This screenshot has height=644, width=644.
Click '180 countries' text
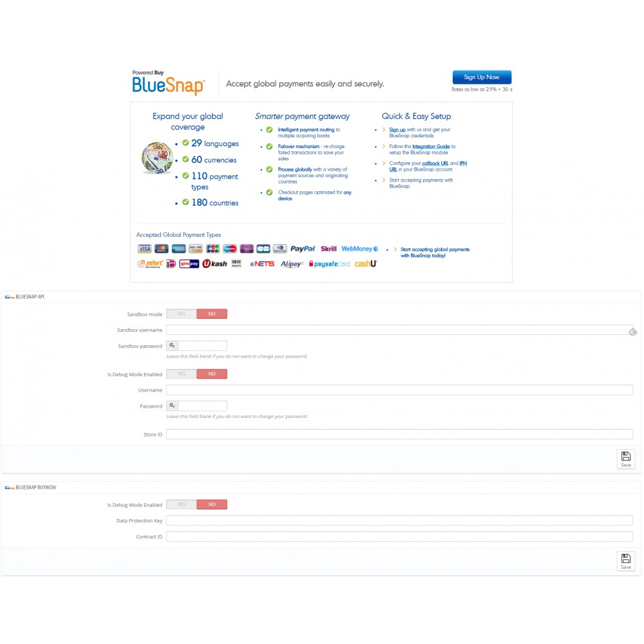pyautogui.click(x=215, y=202)
